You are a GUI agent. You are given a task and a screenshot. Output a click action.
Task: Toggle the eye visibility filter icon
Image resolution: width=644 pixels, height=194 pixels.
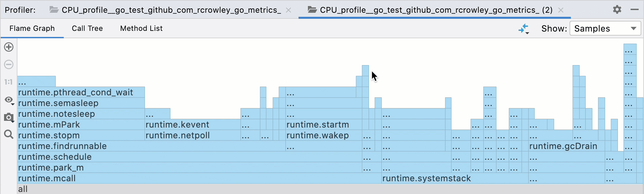pos(8,100)
